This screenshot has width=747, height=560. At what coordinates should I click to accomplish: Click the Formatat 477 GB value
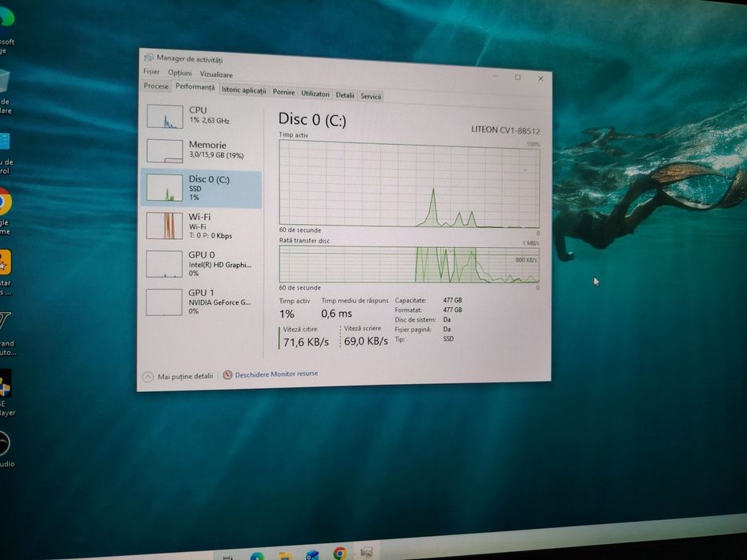click(x=452, y=310)
